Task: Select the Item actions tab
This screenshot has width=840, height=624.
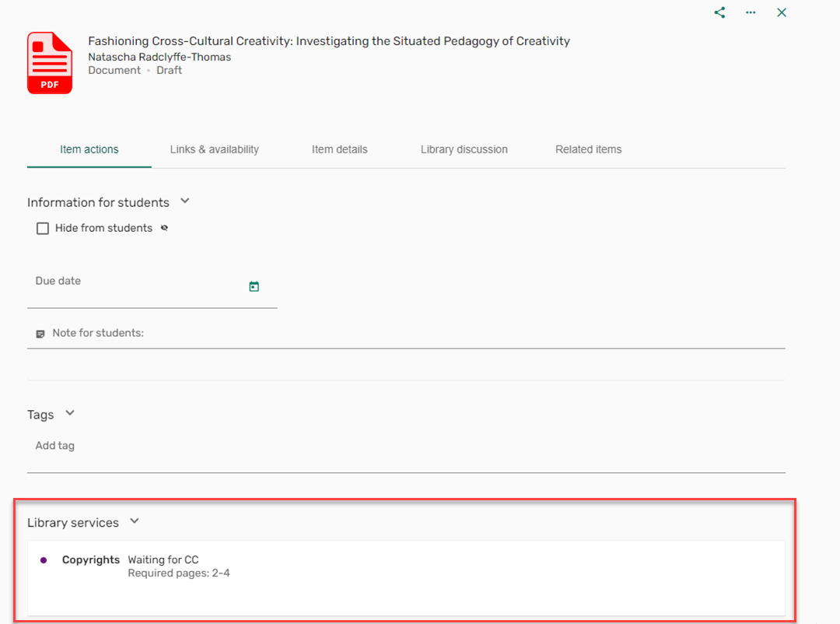Action: pos(89,149)
